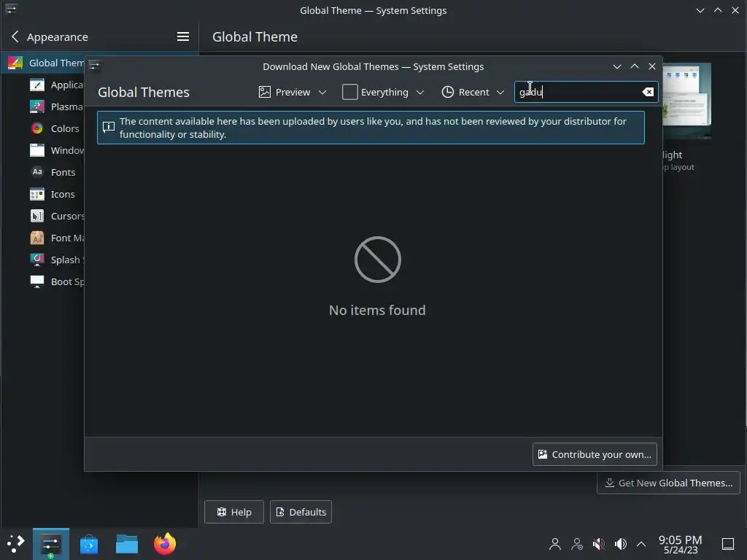Close the Download New Global Themes dialog
The image size is (747, 560).
coord(652,66)
